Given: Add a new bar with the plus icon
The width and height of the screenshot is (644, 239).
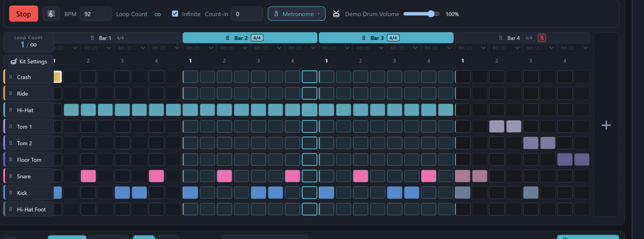Looking at the screenshot, I should pos(606,125).
